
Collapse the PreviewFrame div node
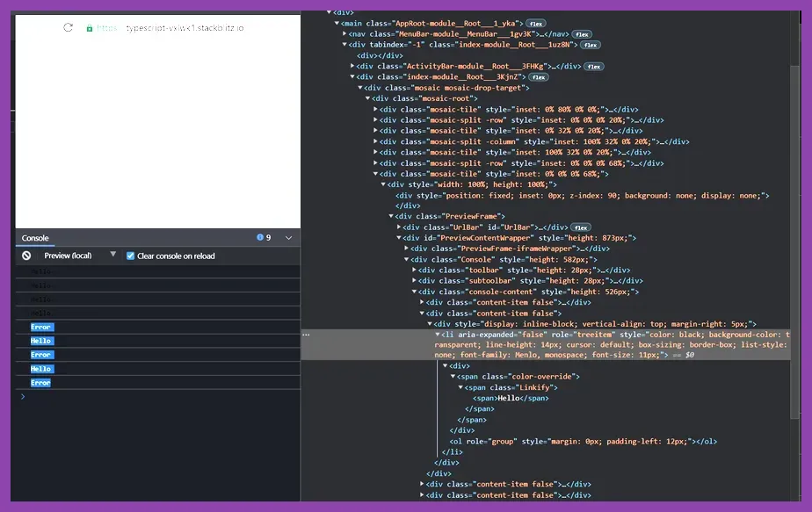pos(391,216)
